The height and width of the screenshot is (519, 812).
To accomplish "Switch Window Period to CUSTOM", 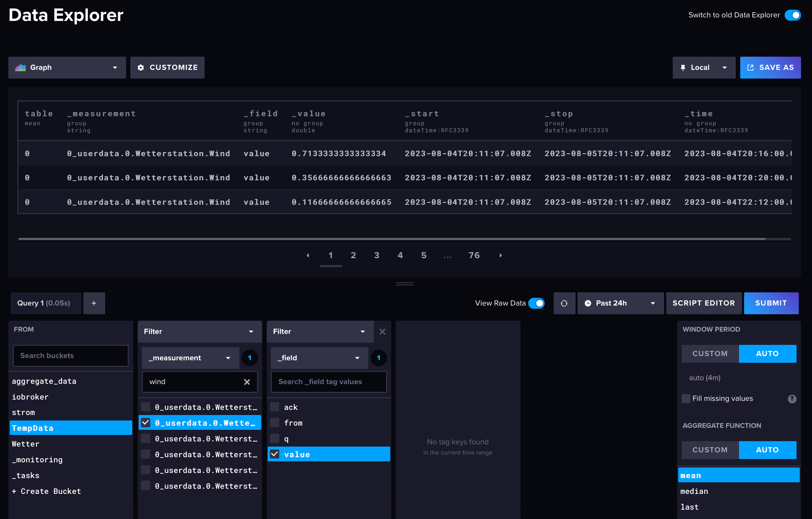I will [x=710, y=354].
